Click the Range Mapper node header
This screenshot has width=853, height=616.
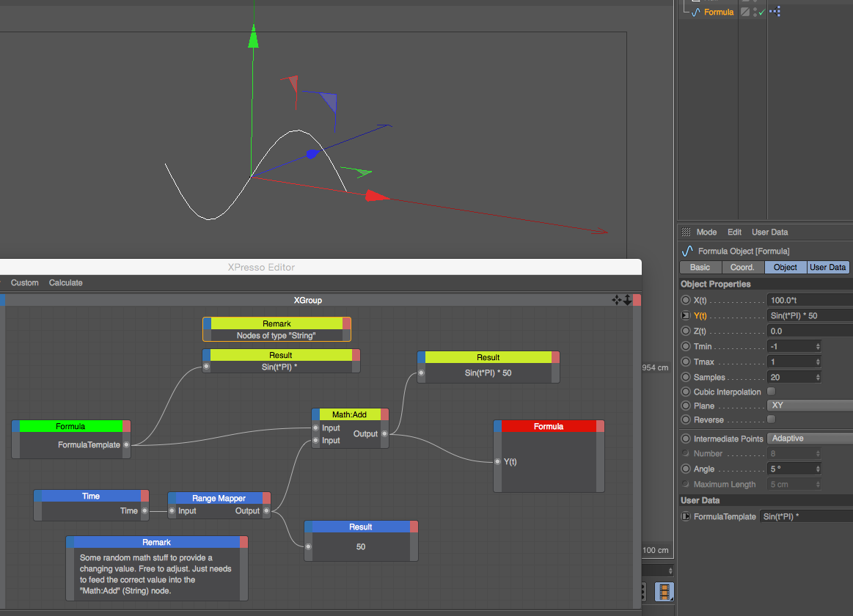click(x=219, y=498)
